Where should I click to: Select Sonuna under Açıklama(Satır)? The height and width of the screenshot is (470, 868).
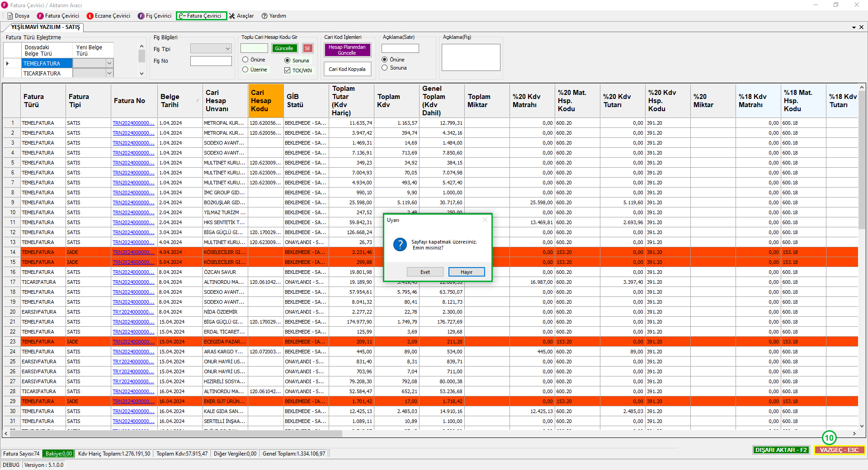pyautogui.click(x=385, y=68)
